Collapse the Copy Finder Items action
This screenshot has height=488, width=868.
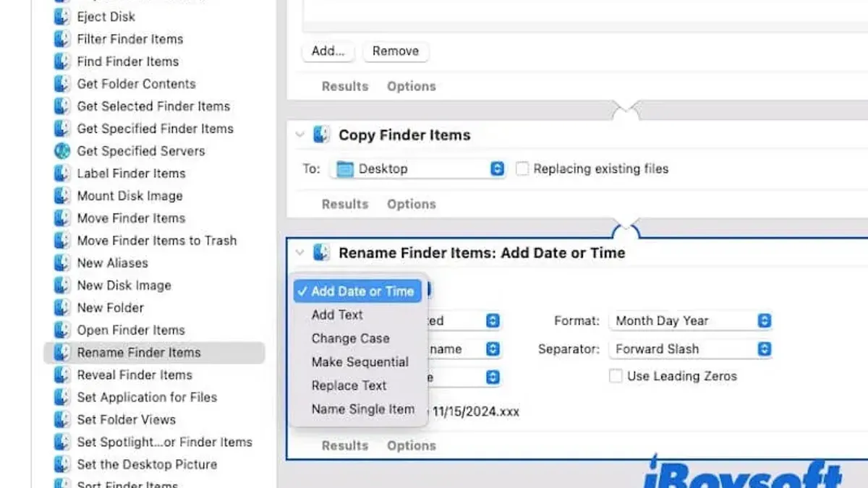pos(300,135)
